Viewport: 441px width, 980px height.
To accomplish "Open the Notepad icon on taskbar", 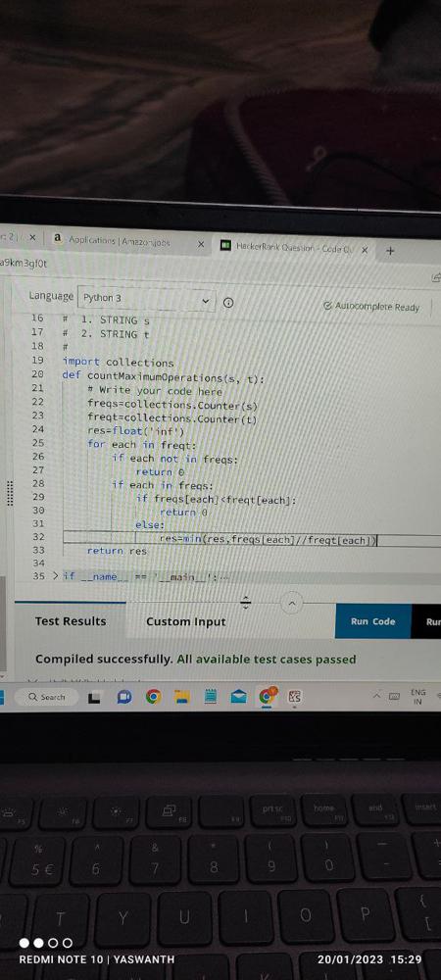I will 210,696.
